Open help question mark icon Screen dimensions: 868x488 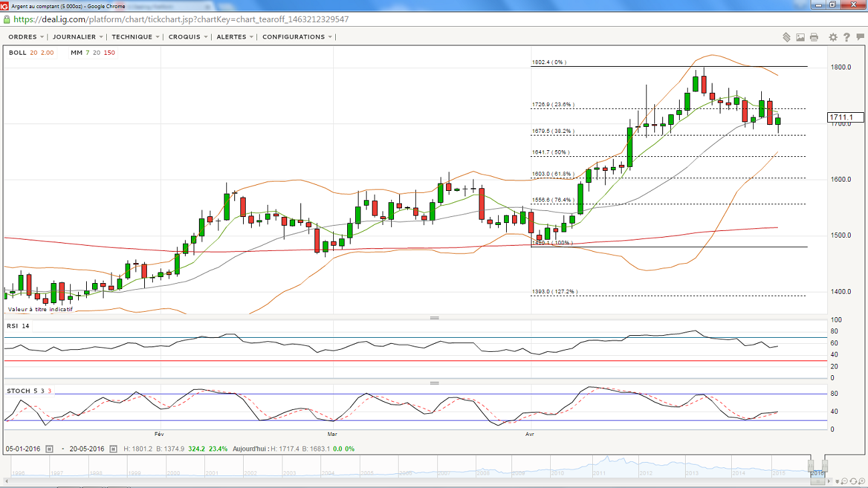pyautogui.click(x=847, y=37)
